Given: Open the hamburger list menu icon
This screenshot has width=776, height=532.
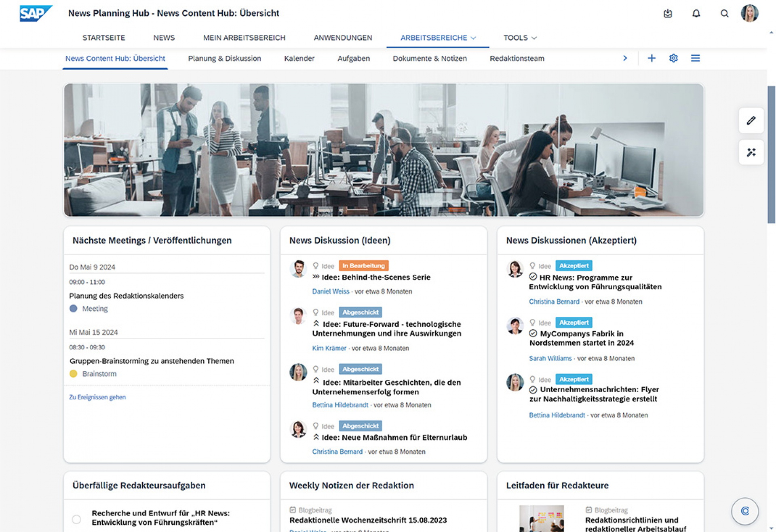Looking at the screenshot, I should [x=695, y=58].
